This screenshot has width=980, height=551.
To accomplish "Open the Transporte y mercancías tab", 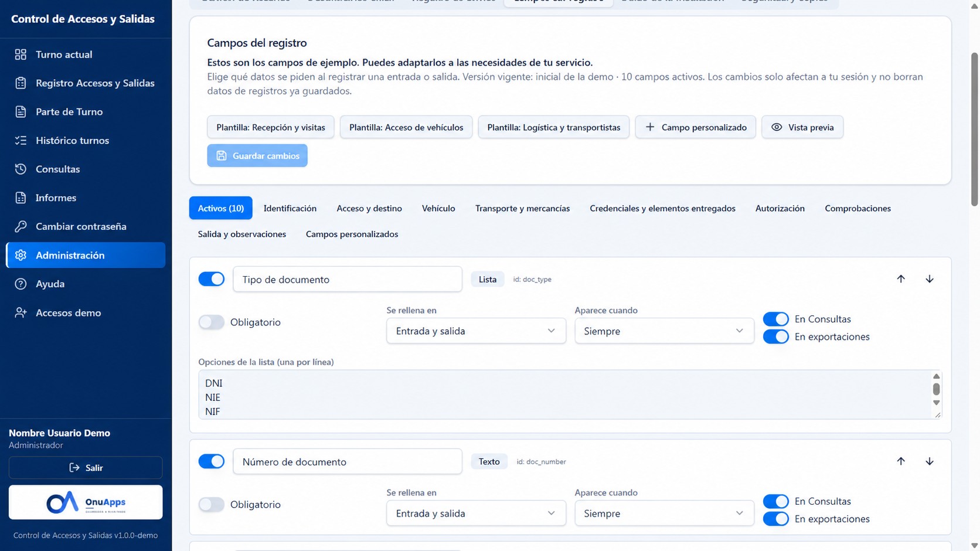I will (x=522, y=208).
